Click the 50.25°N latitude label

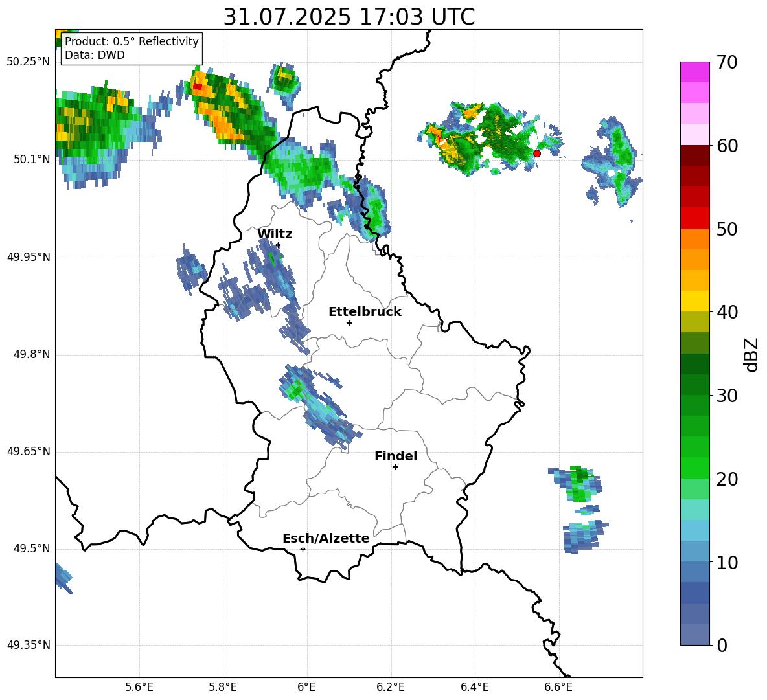click(x=29, y=62)
